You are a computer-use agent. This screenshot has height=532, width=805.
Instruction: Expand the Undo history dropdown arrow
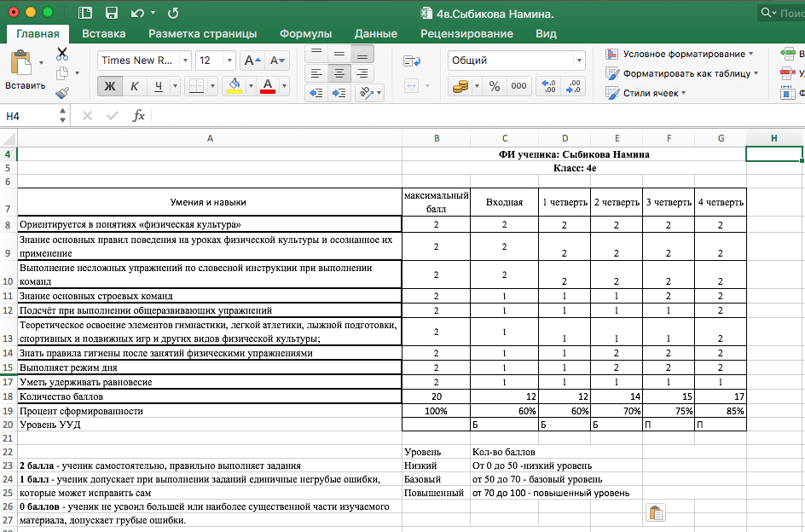(153, 14)
